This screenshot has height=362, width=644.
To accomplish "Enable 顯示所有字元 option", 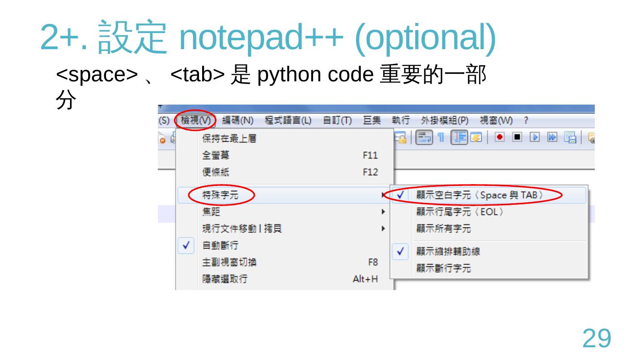I will pos(488,229).
